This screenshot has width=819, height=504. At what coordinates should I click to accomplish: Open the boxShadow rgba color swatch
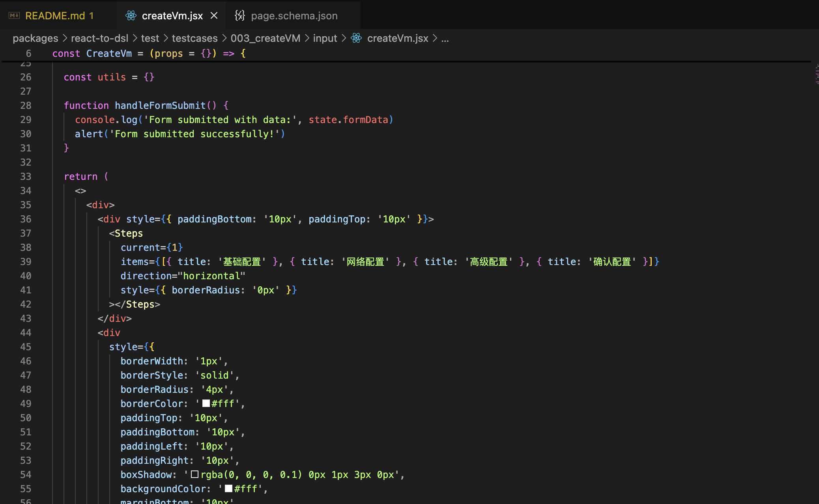(x=194, y=474)
